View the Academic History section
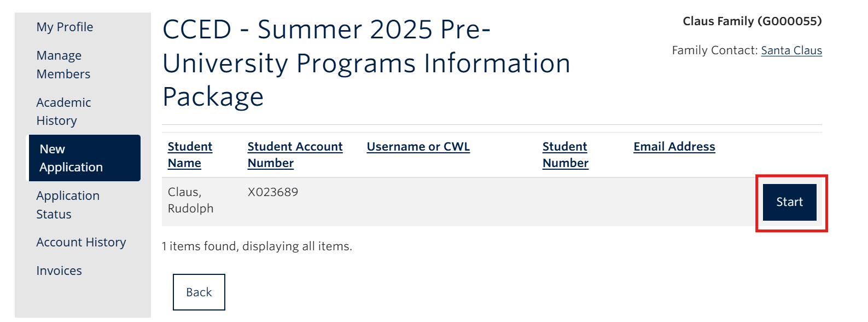The height and width of the screenshot is (322, 868). pos(63,111)
